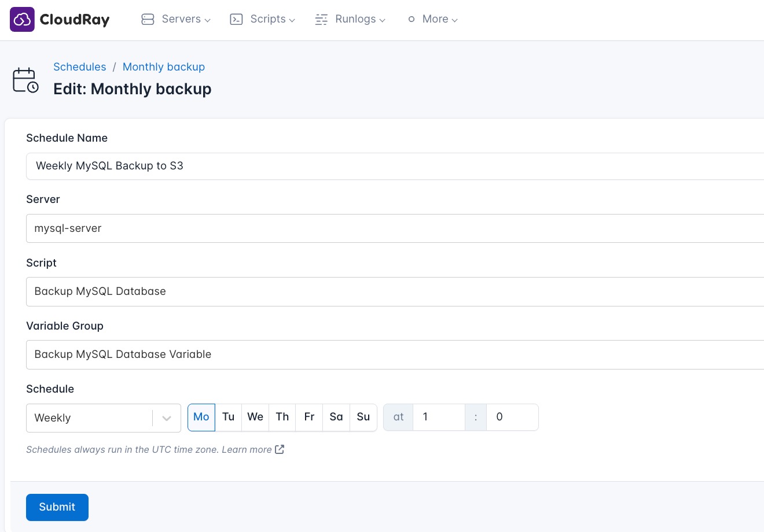Click the schedule calendar-clock icon
The height and width of the screenshot is (532, 764).
[x=25, y=80]
